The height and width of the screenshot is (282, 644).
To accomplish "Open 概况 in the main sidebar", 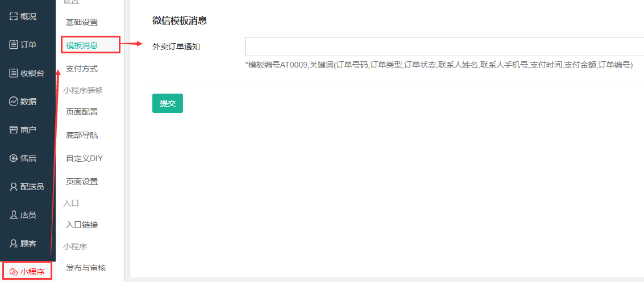I will point(27,16).
